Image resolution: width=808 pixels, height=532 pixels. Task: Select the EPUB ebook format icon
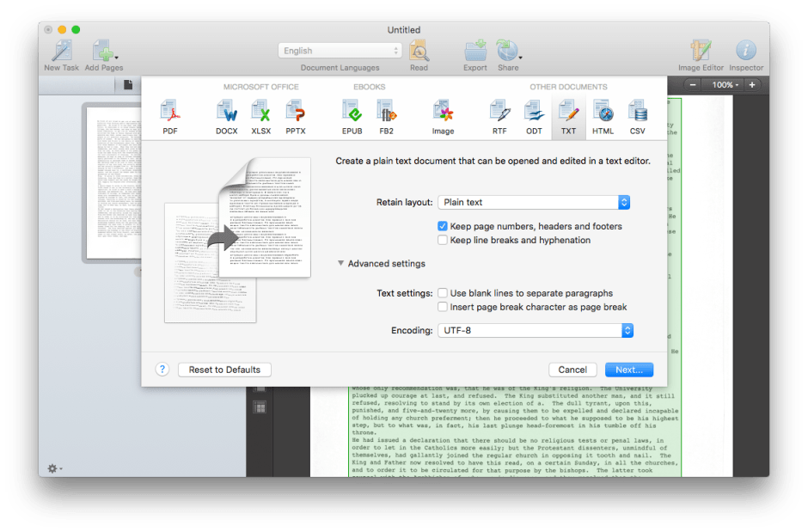[352, 113]
